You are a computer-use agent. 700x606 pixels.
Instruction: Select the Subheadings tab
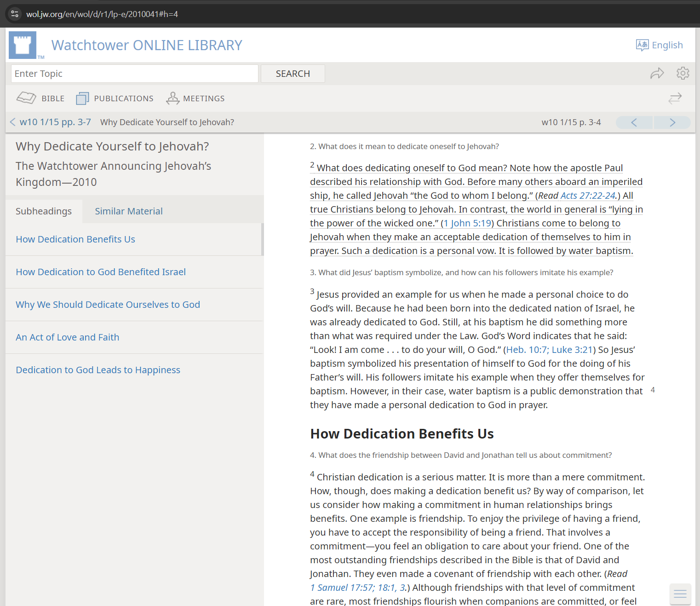click(44, 211)
